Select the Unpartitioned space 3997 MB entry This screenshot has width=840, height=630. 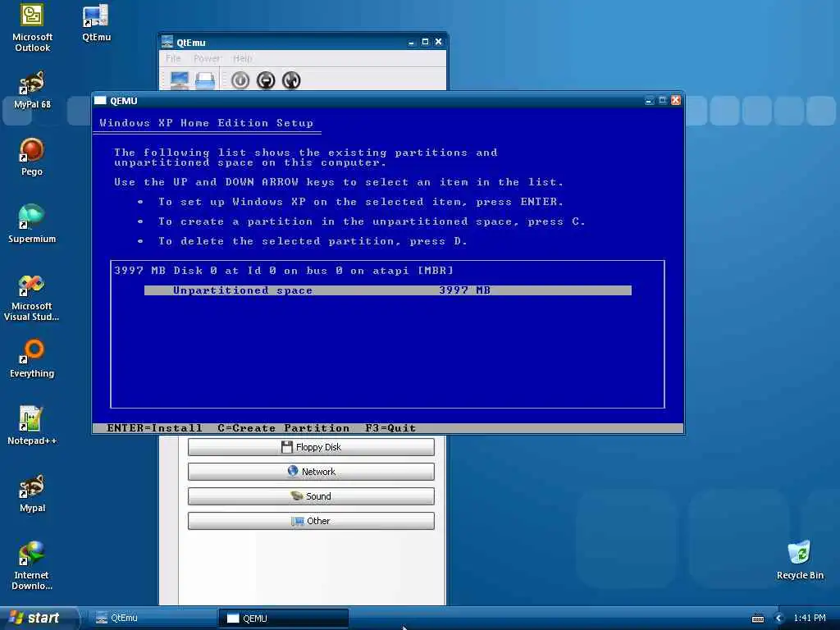[388, 290]
